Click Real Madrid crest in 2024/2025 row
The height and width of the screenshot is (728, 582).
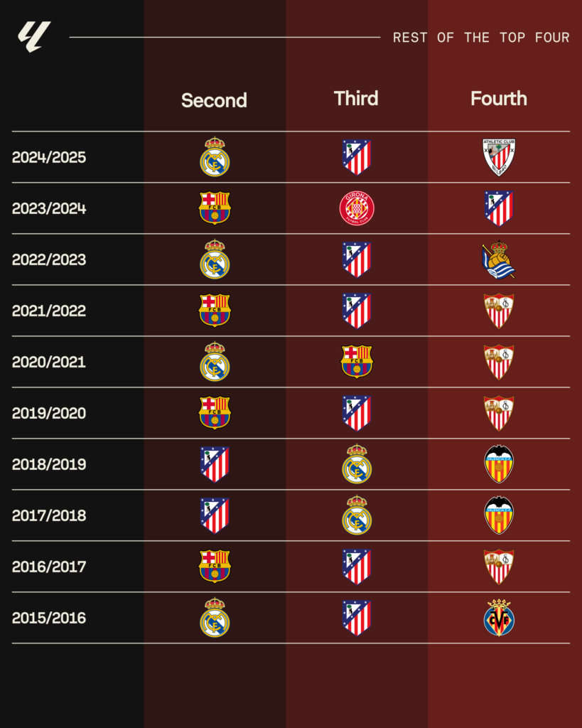coord(215,157)
